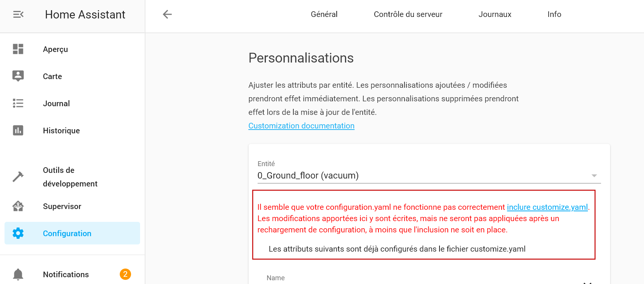This screenshot has width=644, height=284.
Task: Go back using the left arrow
Action: click(167, 14)
